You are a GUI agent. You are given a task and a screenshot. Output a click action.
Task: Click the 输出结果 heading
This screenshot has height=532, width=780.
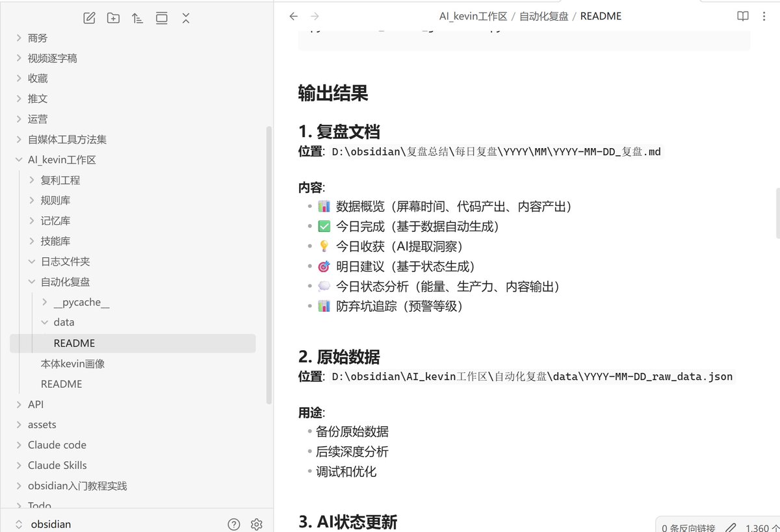click(x=333, y=93)
